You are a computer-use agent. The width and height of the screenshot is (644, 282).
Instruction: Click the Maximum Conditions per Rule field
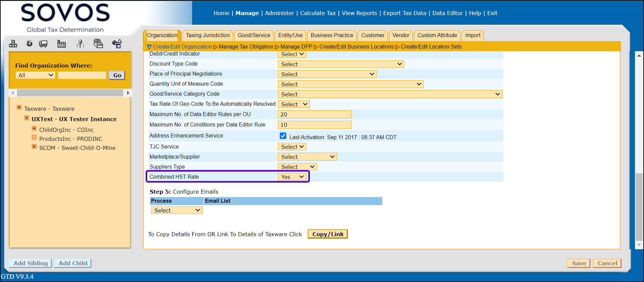click(x=314, y=125)
